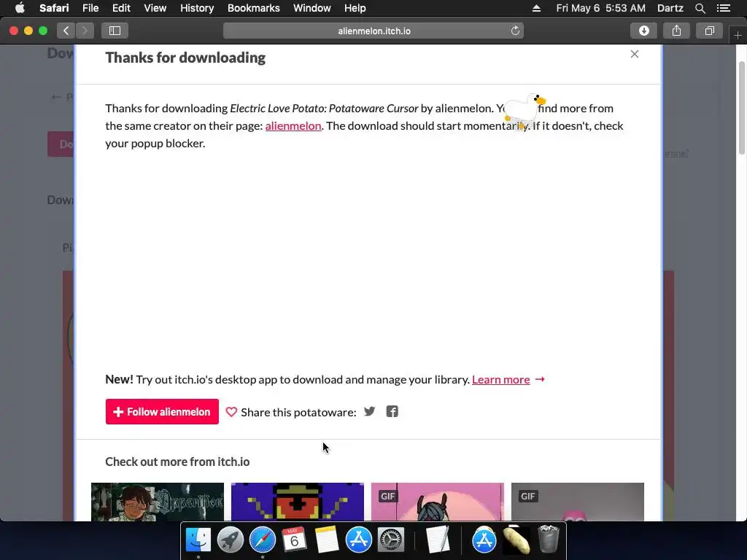
Task: Share this potatoware on Twitter
Action: pos(369,411)
